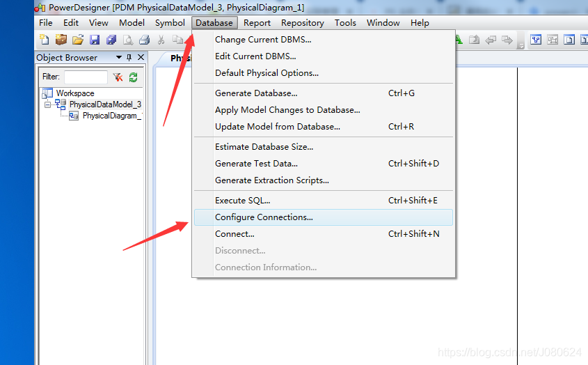Close the Object Browser panel
Image resolution: width=588 pixels, height=365 pixels.
point(141,57)
